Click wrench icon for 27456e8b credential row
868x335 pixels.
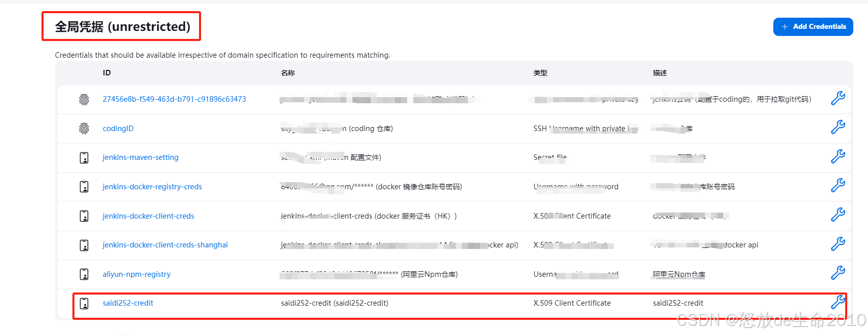[x=838, y=98]
